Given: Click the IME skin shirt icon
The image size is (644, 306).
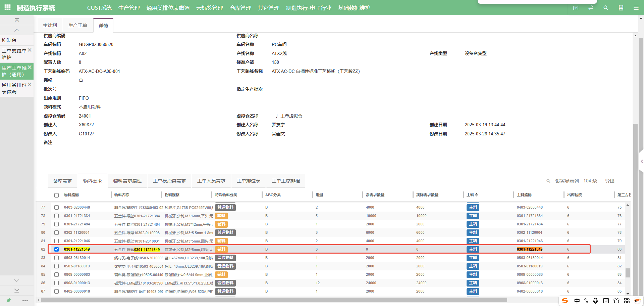Looking at the screenshot, I should (x=616, y=301).
